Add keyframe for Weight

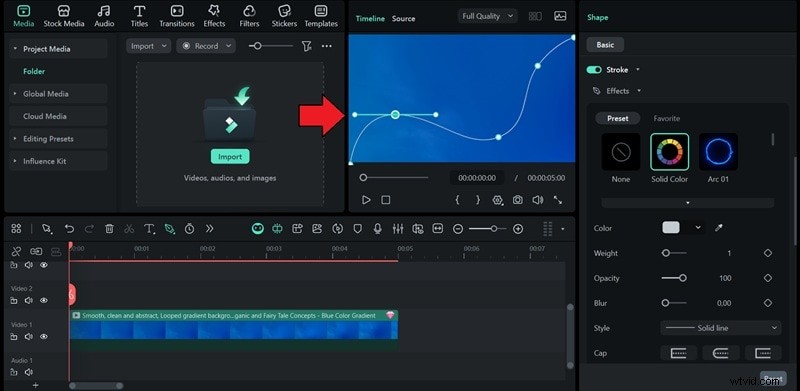(x=768, y=253)
